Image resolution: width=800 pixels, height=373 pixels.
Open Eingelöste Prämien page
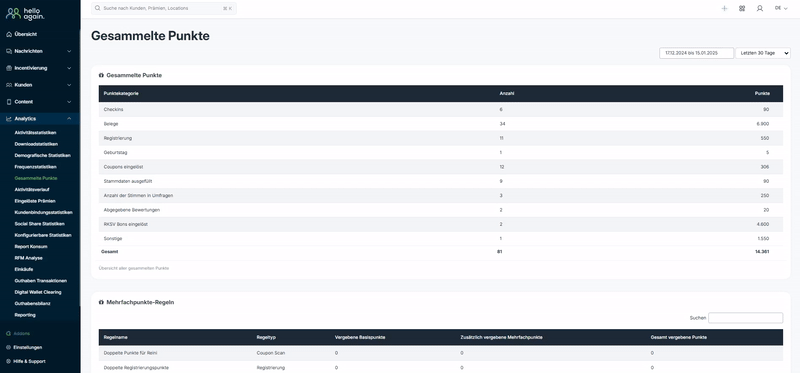tap(35, 201)
